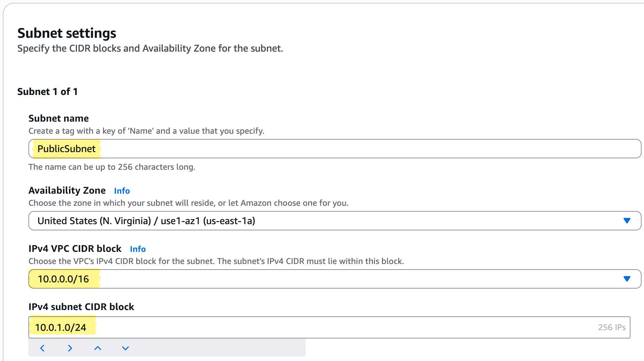Screen dimensions: 644x361
Task: Click the 256 IPs indicator
Action: [x=611, y=327]
